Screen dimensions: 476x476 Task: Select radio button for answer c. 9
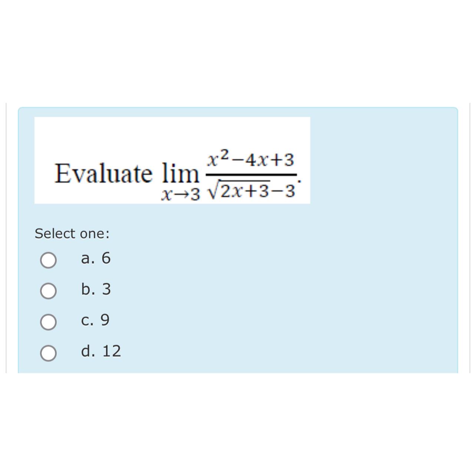pyautogui.click(x=49, y=321)
